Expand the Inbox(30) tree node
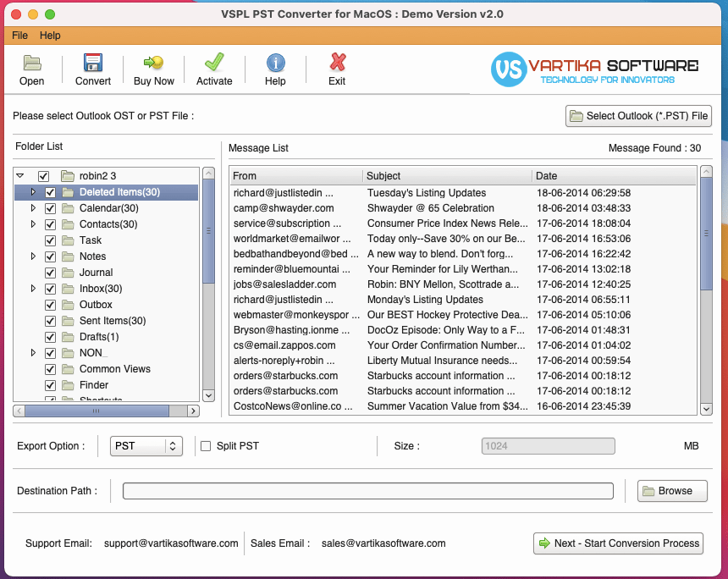 (33, 289)
